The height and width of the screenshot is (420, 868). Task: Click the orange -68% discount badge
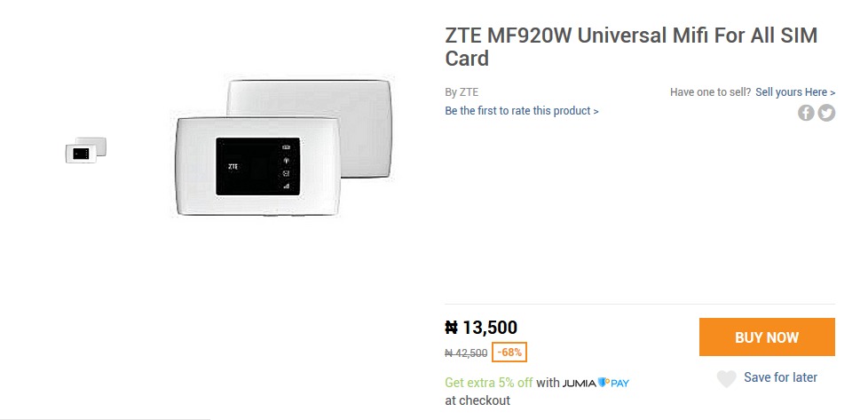point(509,352)
